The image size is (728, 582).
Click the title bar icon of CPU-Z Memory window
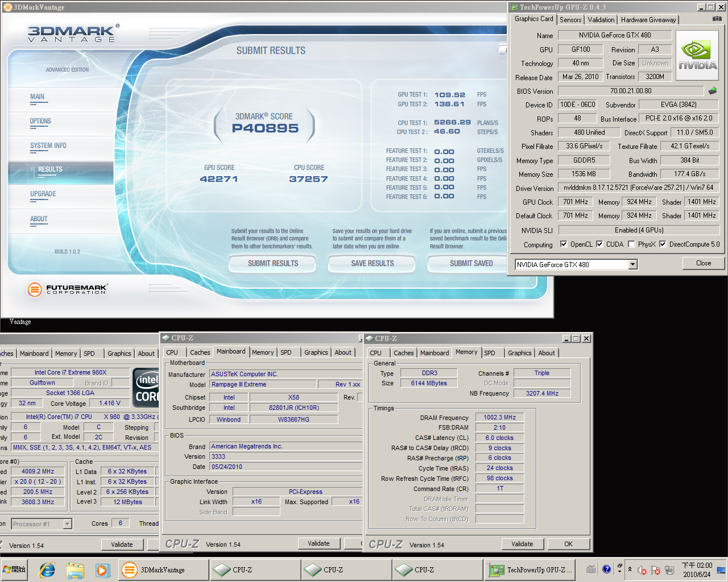pyautogui.click(x=370, y=338)
